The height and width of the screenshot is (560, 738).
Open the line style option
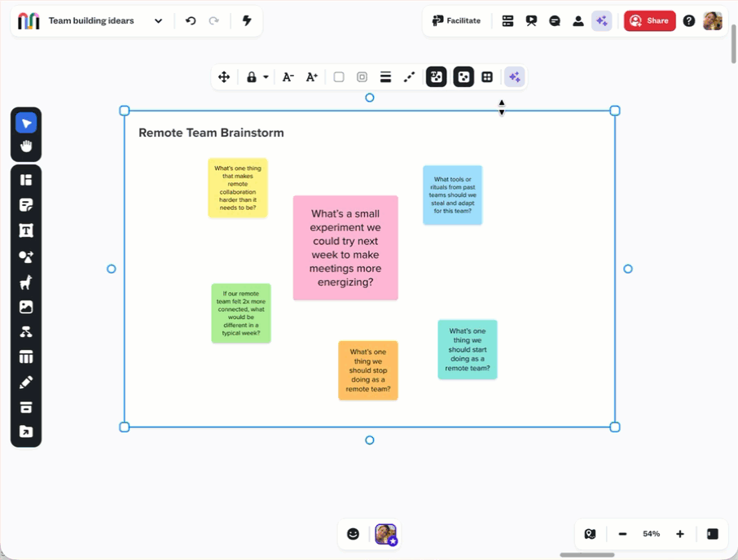click(x=410, y=77)
